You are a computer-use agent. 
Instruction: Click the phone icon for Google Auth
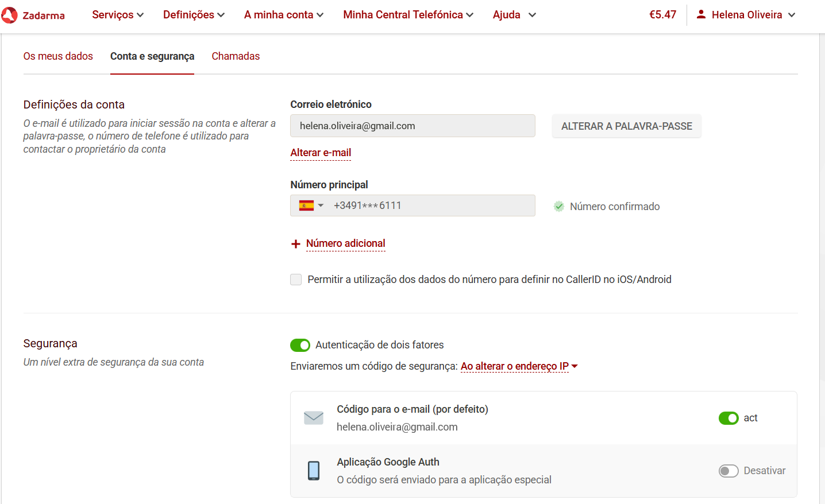pos(314,471)
